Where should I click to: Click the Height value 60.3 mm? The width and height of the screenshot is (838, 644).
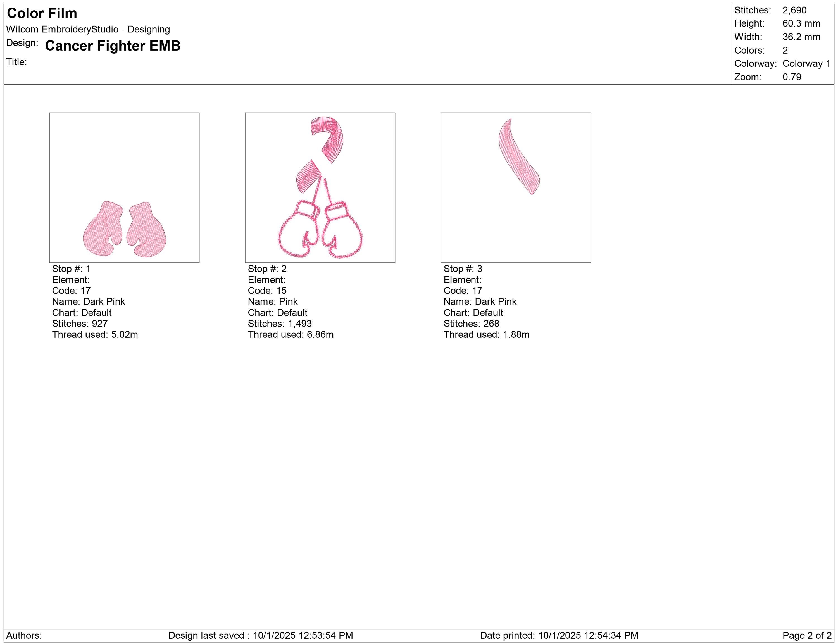coord(801,23)
